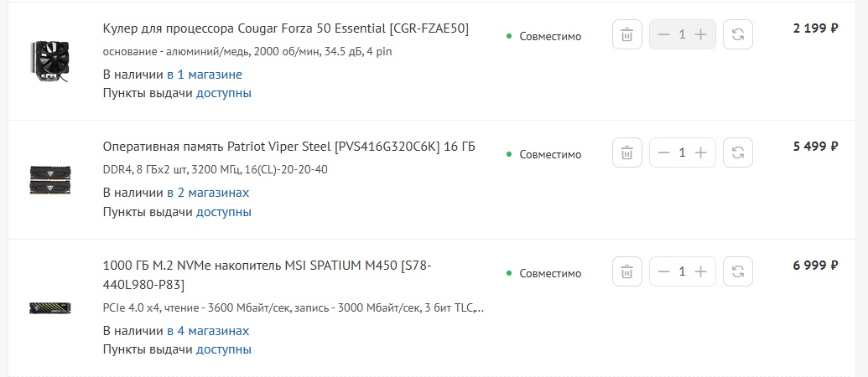The height and width of the screenshot is (377, 868).
Task: Click "в 1 магазине" availability link
Action: [x=205, y=75]
